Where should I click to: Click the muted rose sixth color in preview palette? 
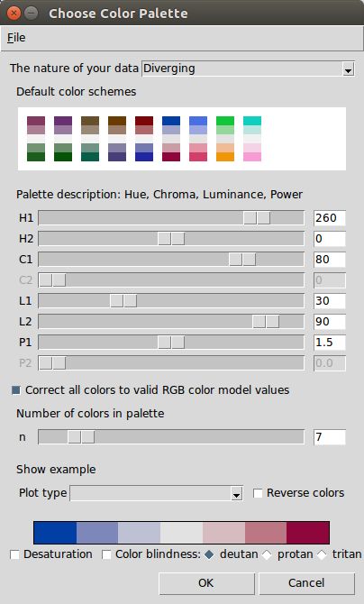click(x=266, y=533)
